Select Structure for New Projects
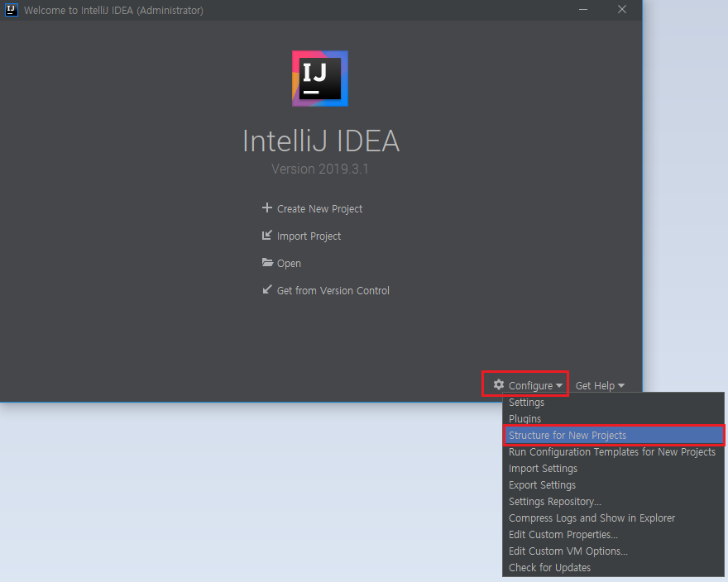Image resolution: width=728 pixels, height=582 pixels. pyautogui.click(x=613, y=436)
